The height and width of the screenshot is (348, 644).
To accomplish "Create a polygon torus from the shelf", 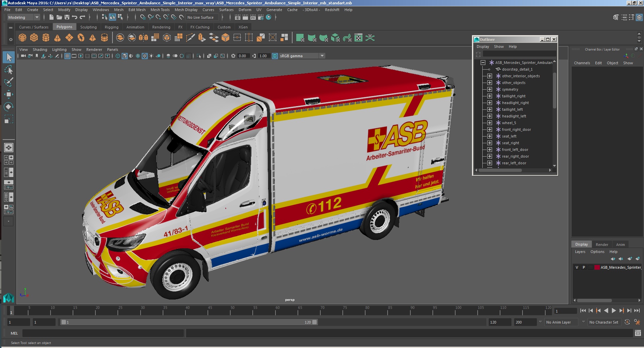I will (x=81, y=38).
